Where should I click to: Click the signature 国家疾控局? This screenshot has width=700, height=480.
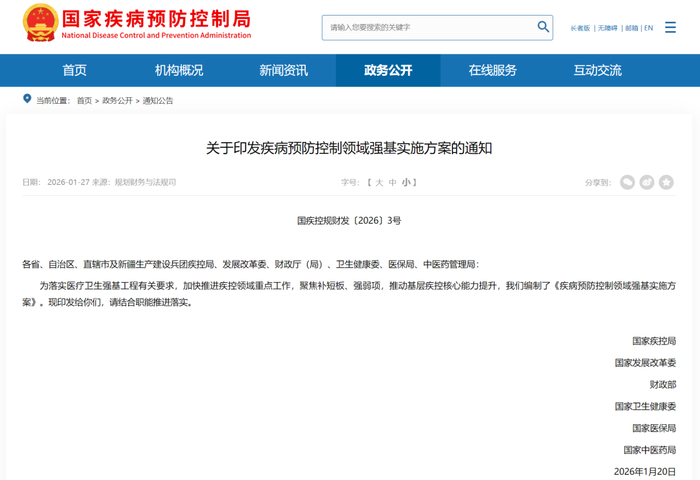[x=654, y=341]
